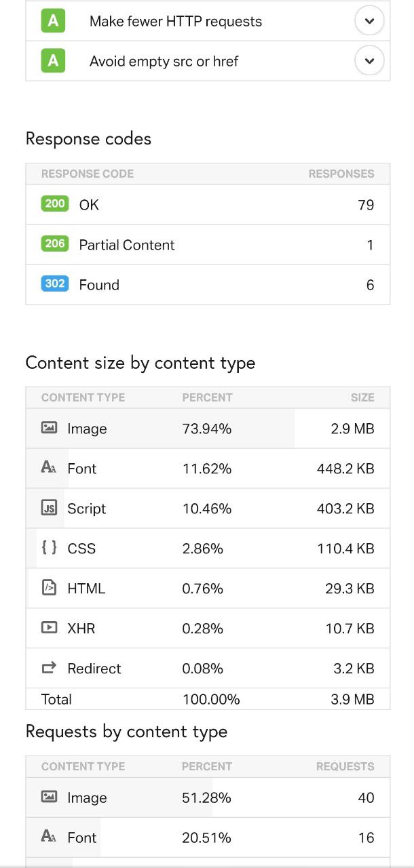Click the Font icon in content size table
The image size is (414, 868).
pyautogui.click(x=49, y=468)
